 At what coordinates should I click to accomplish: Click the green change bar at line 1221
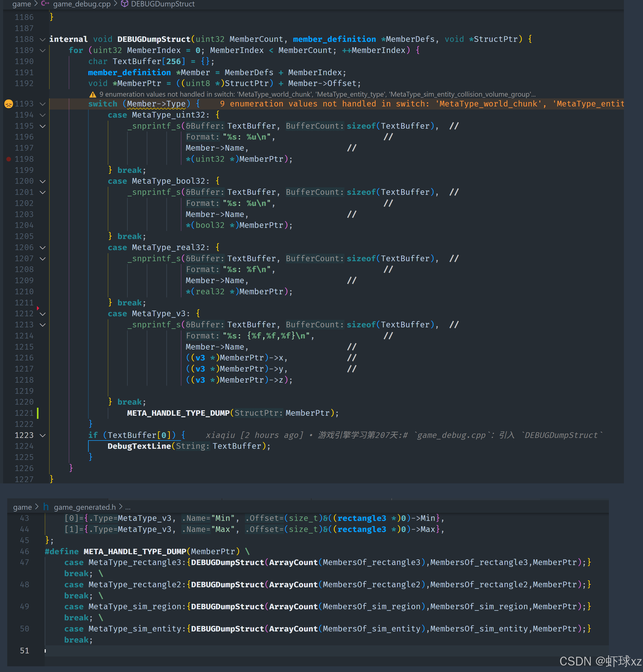click(38, 413)
